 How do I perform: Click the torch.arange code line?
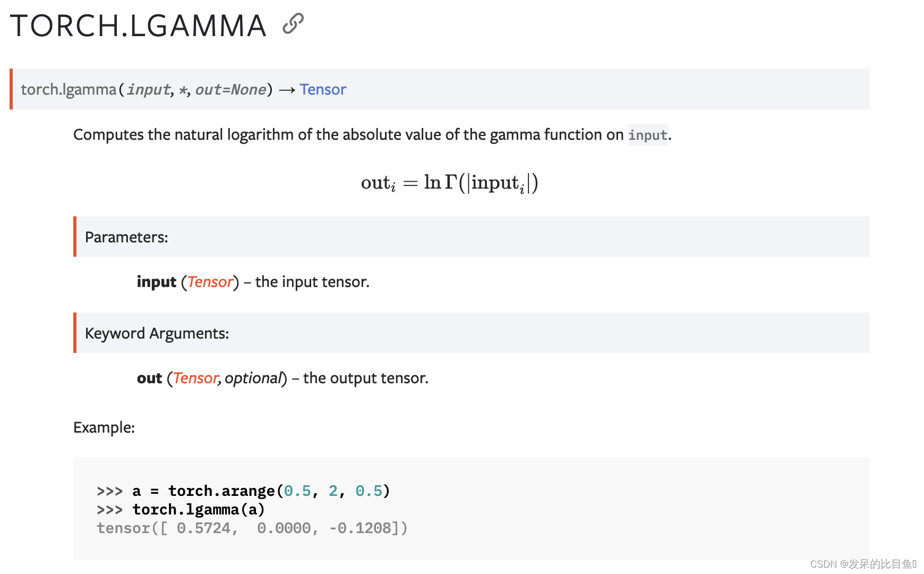[x=243, y=491]
